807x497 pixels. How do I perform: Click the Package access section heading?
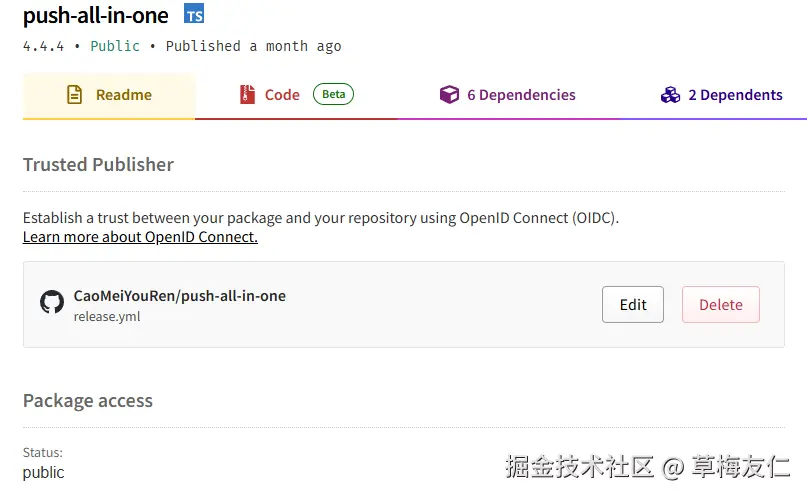88,401
